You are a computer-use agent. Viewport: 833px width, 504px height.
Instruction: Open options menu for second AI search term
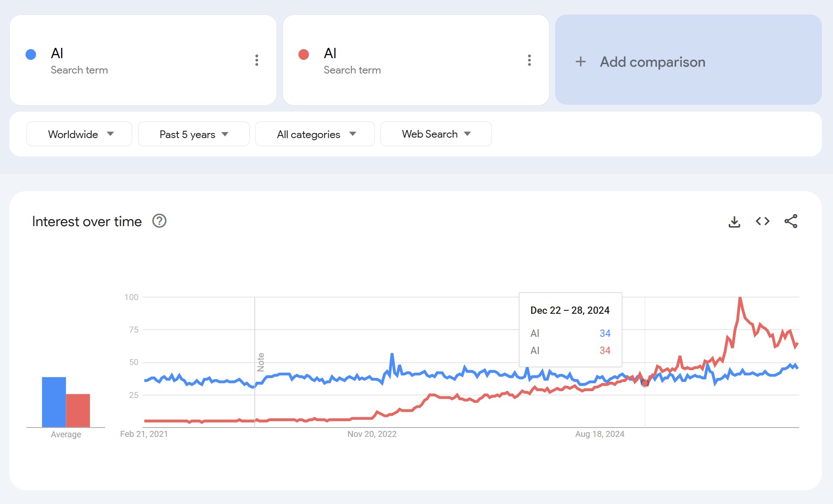point(530,60)
